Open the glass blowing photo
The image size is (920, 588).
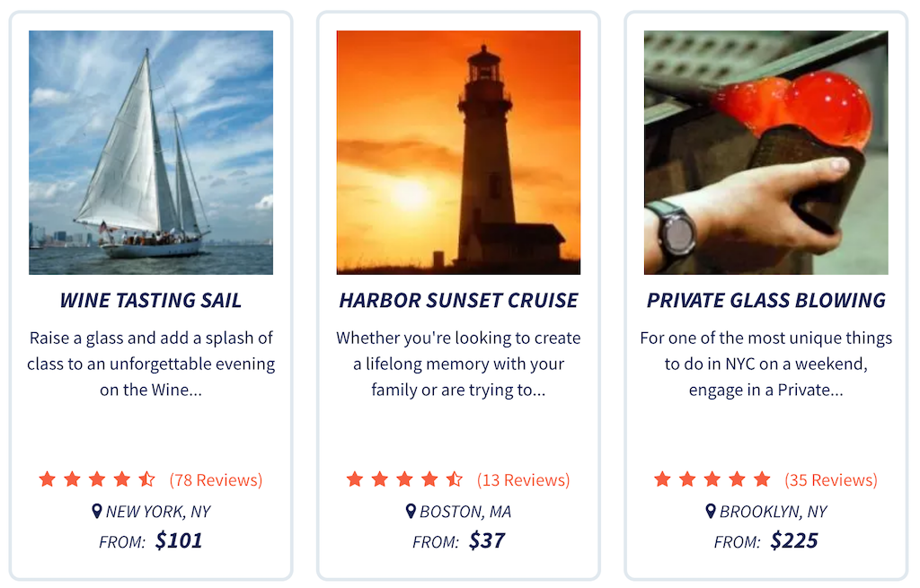click(765, 153)
